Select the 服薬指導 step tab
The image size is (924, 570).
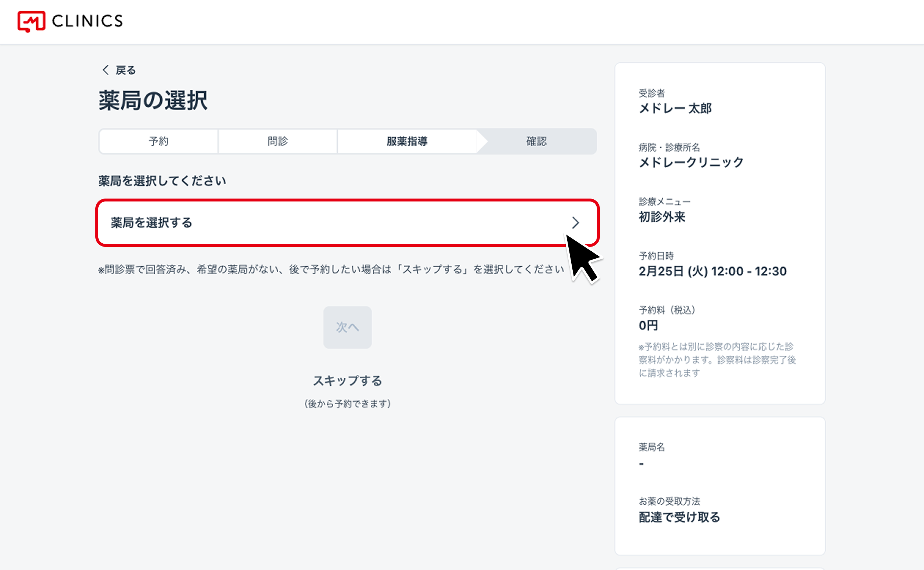coord(407,141)
